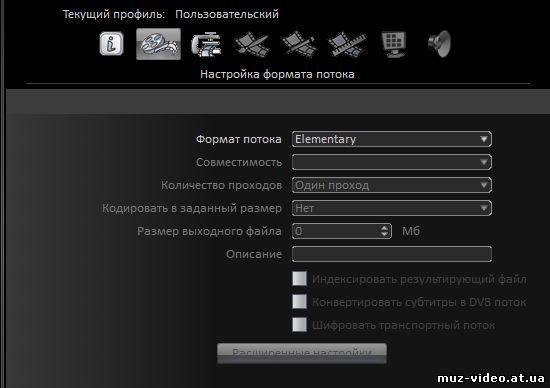Enable Индексировать результирующий файл checkbox
Viewport: 550px width, 388px height.
click(300, 279)
